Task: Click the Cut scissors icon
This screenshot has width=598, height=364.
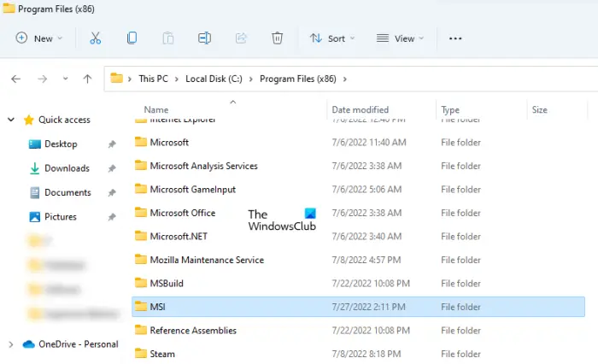Action: pyautogui.click(x=95, y=38)
